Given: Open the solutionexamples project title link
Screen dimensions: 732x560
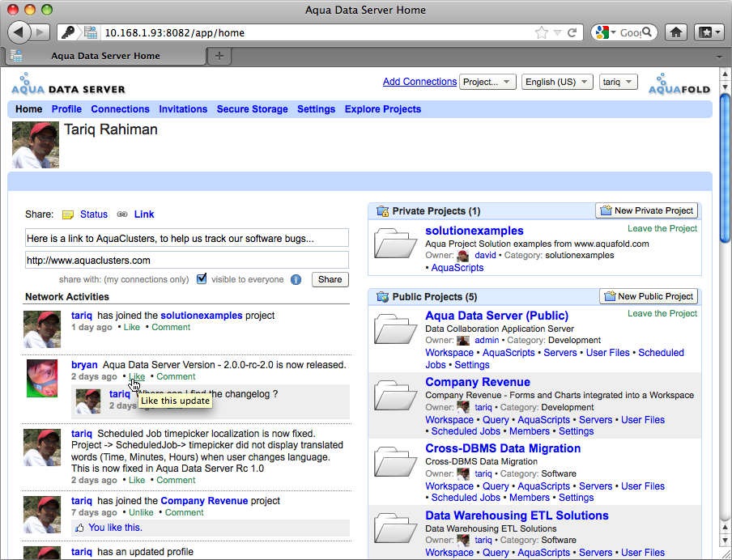Looking at the screenshot, I should pyautogui.click(x=475, y=231).
